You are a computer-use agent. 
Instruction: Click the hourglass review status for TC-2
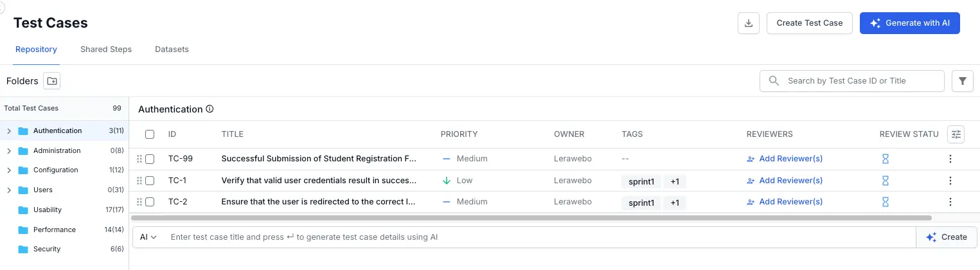(x=885, y=202)
